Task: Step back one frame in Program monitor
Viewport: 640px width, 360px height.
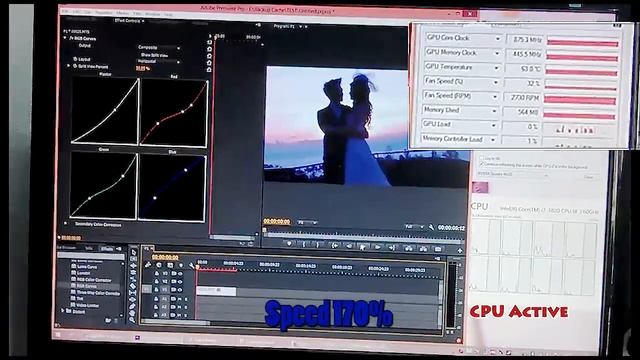Action: pos(349,246)
